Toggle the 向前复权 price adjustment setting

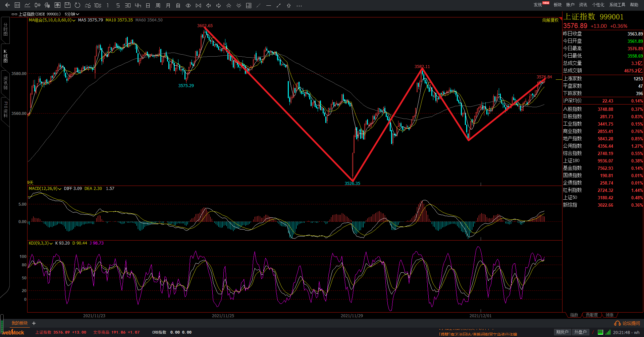point(550,20)
